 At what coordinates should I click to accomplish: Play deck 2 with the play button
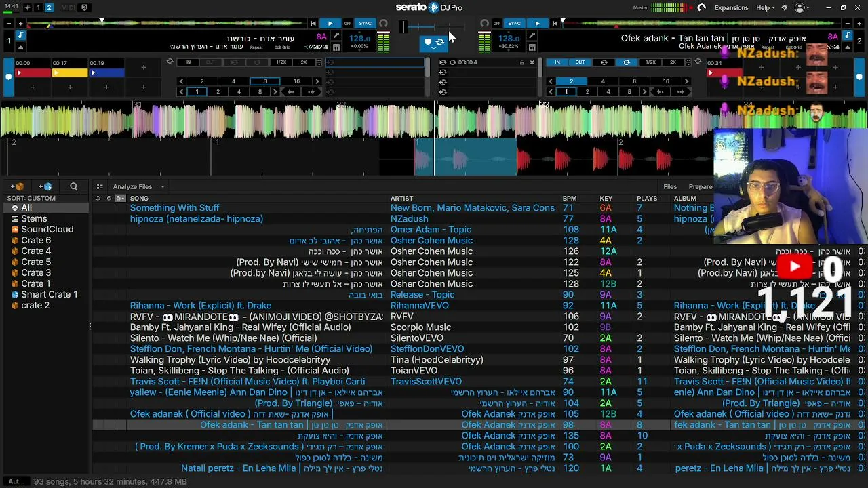[x=537, y=24]
